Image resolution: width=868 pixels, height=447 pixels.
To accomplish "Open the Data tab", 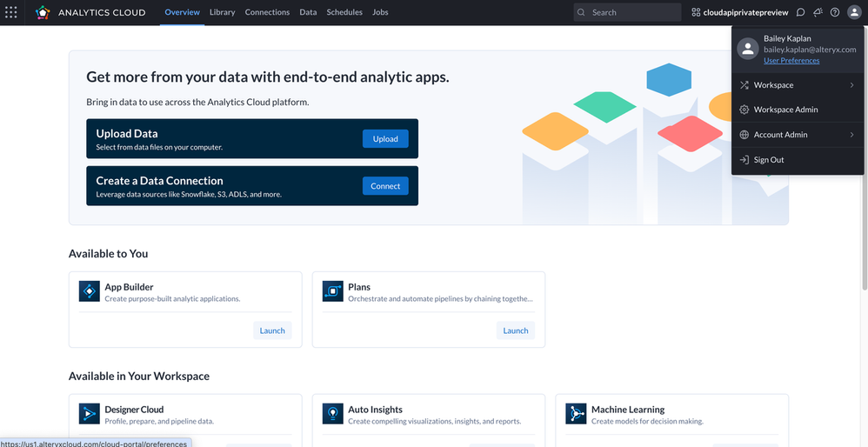I will click(x=309, y=12).
